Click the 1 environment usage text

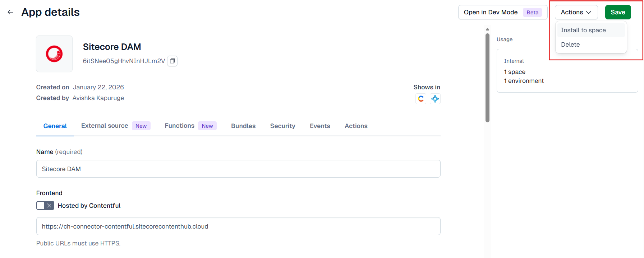[524, 81]
